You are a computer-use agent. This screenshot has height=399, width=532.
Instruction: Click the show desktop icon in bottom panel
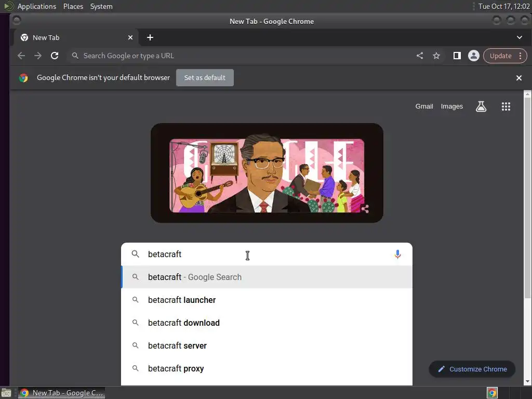[x=6, y=393]
